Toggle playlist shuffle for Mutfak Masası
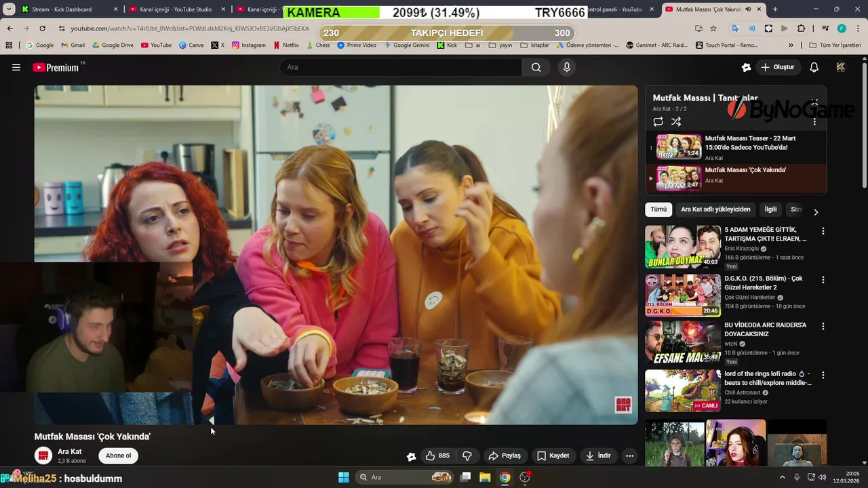This screenshot has width=868, height=488. 676,122
